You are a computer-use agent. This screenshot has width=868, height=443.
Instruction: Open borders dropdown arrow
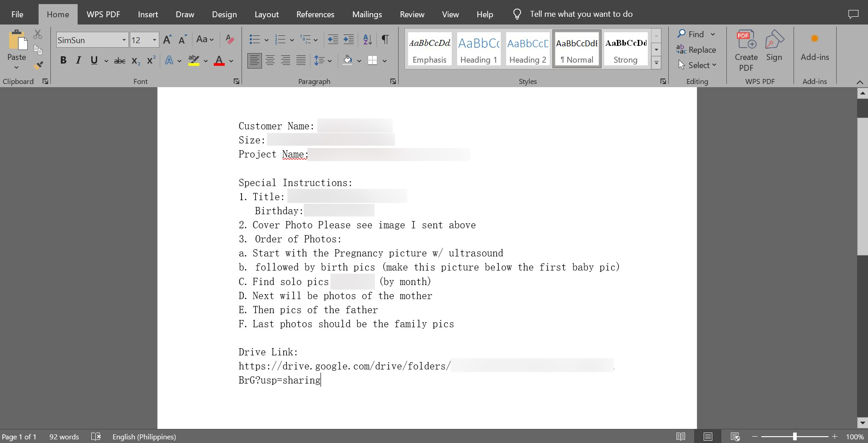click(x=385, y=61)
